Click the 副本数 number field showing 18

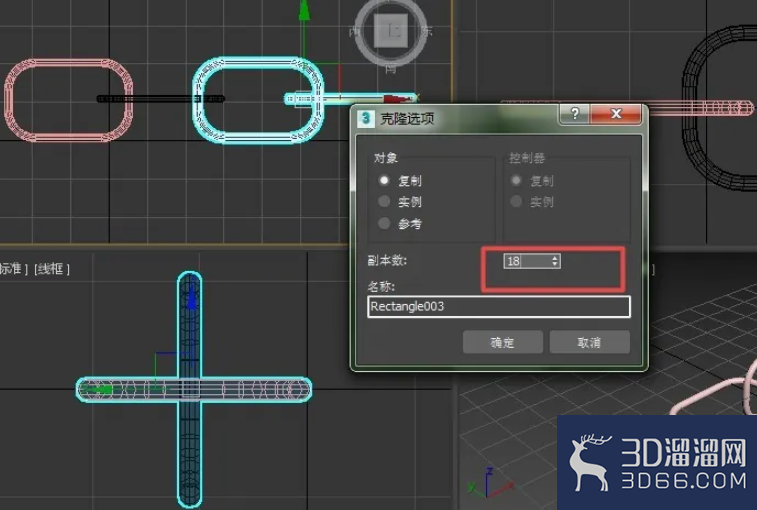coord(526,261)
